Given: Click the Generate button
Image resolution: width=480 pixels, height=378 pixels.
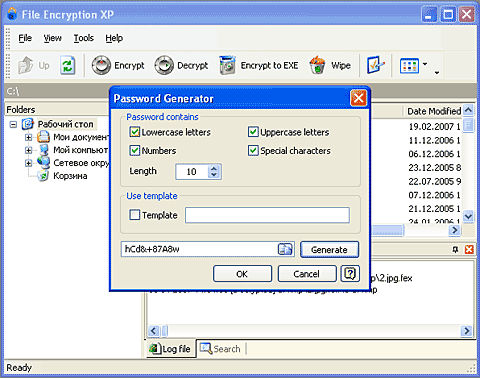Looking at the screenshot, I should [x=329, y=249].
